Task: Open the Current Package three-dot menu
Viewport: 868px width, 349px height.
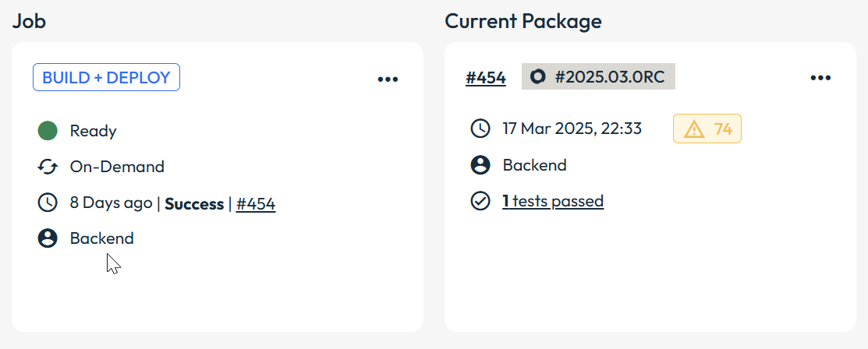Action: click(820, 78)
